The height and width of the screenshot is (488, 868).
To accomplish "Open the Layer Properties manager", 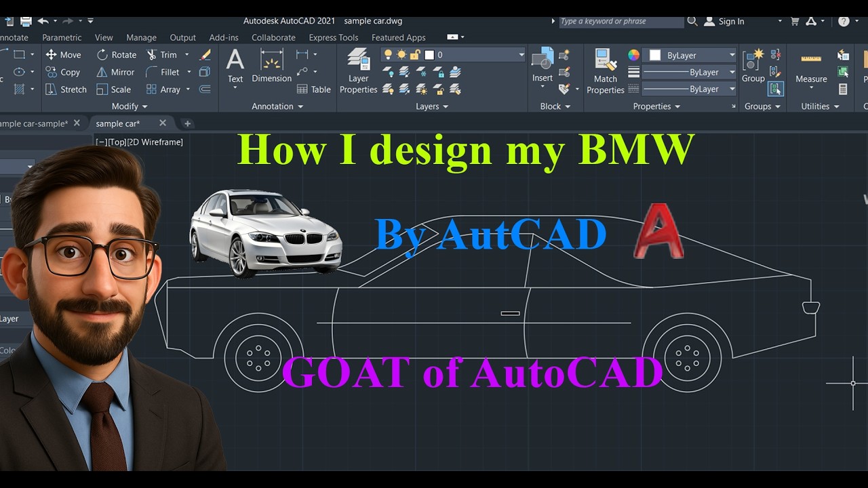I will 358,71.
